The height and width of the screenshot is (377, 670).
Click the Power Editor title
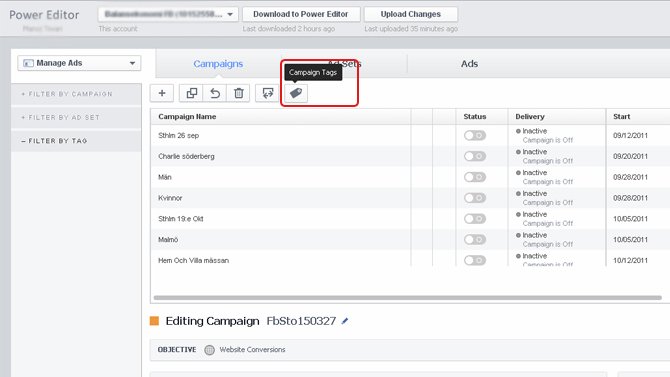point(44,15)
